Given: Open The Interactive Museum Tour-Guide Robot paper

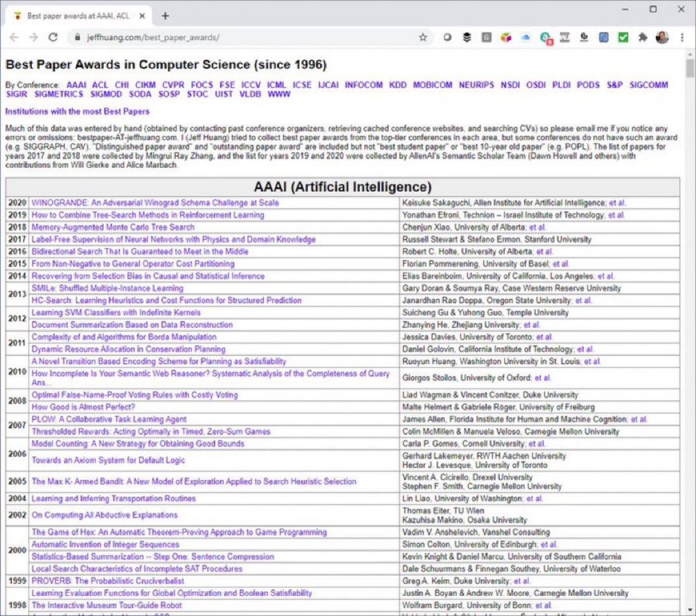Looking at the screenshot, I should 106,605.
